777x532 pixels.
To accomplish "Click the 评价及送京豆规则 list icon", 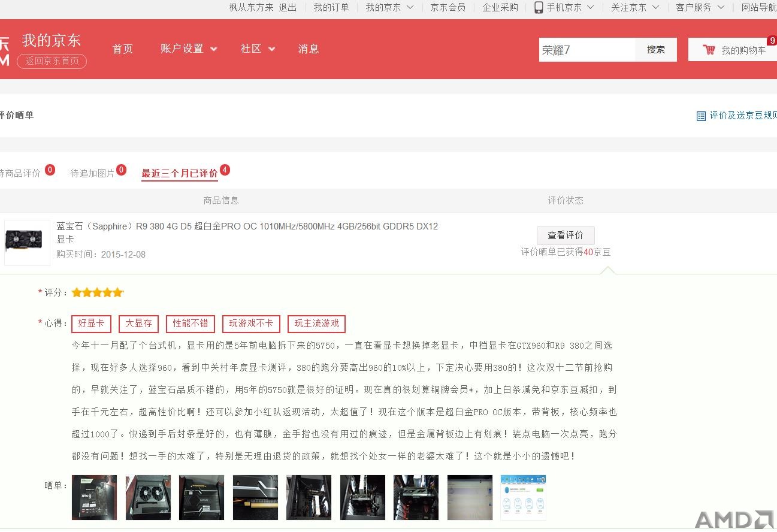I will click(701, 116).
